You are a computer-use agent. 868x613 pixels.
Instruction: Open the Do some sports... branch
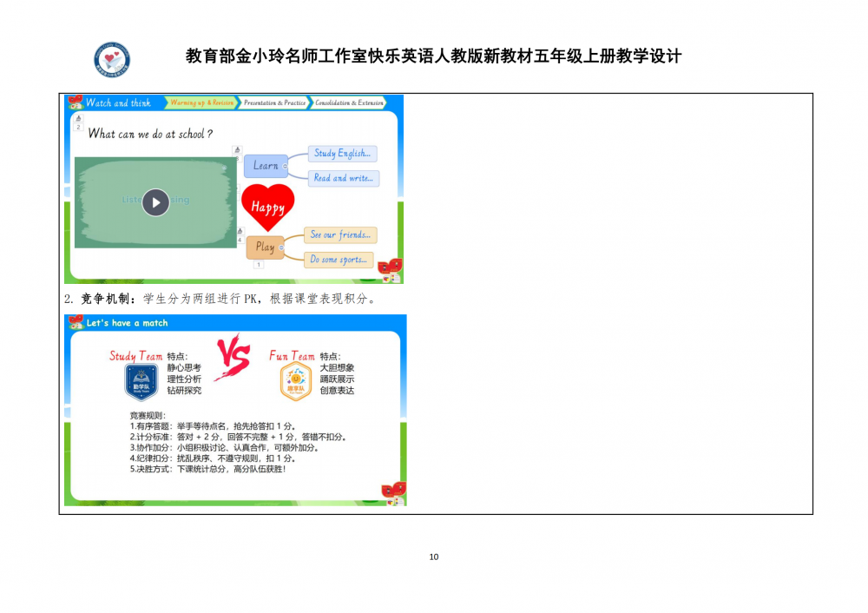[x=339, y=259]
